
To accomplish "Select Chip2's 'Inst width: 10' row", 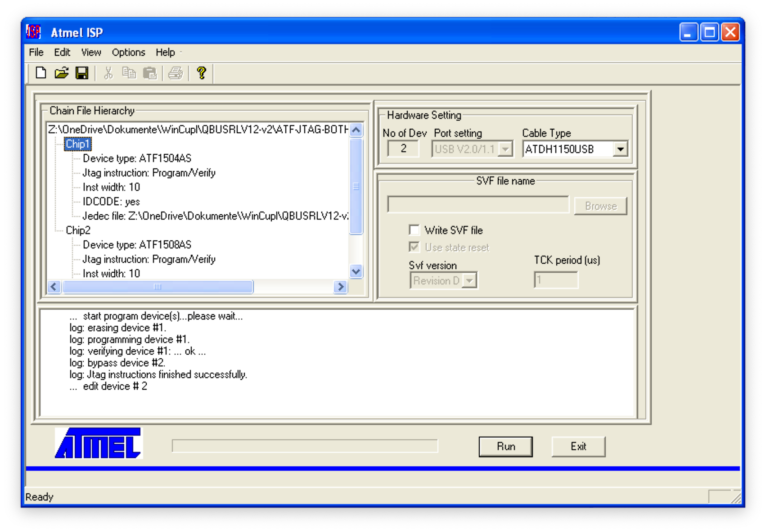I will [111, 274].
